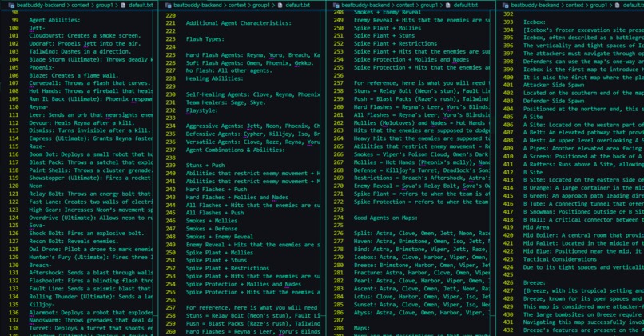Click the 'Stuns + Push' line
Screen dimensions: 644x336
(205, 166)
